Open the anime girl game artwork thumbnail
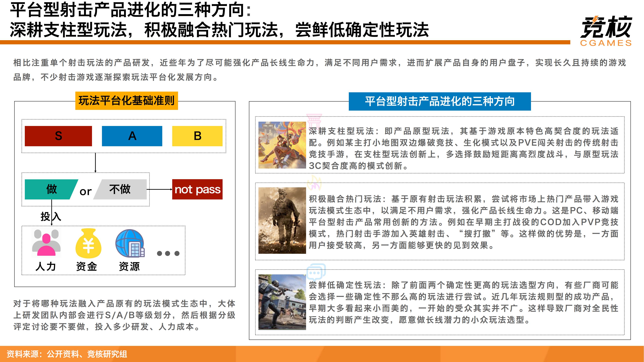The width and height of the screenshot is (644, 362). tap(282, 145)
